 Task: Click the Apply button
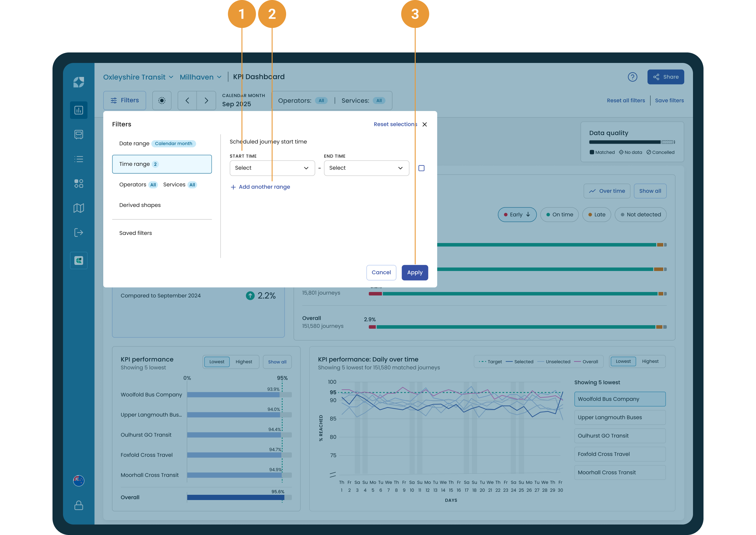pyautogui.click(x=414, y=272)
